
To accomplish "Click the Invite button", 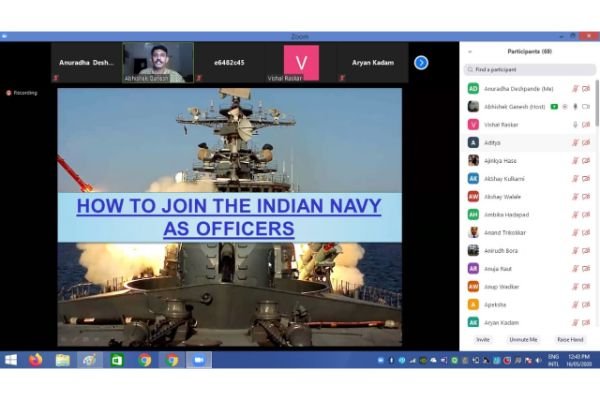I will (x=483, y=340).
